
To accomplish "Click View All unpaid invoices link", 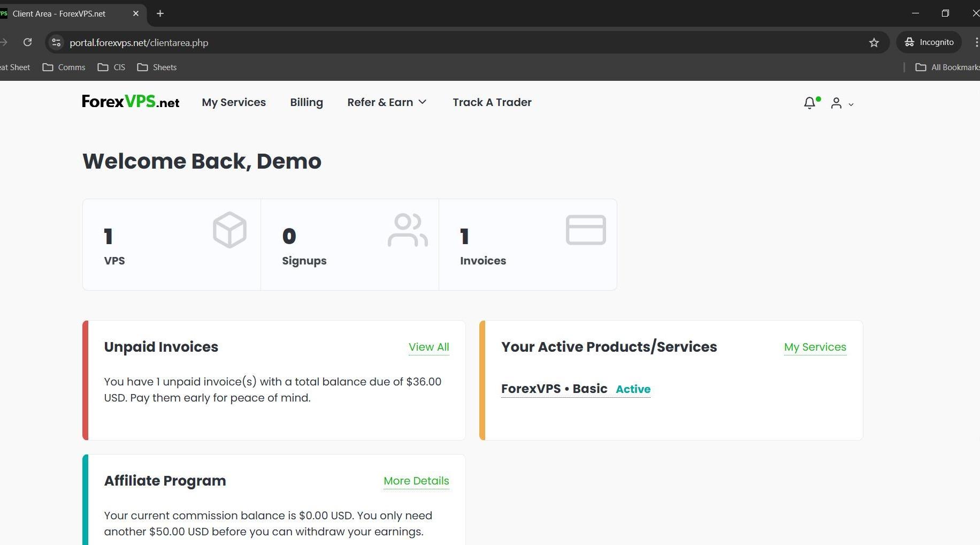I will (x=429, y=347).
